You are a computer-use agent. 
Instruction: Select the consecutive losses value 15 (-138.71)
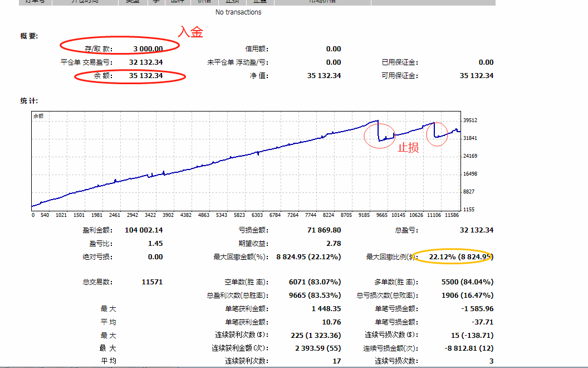point(472,335)
